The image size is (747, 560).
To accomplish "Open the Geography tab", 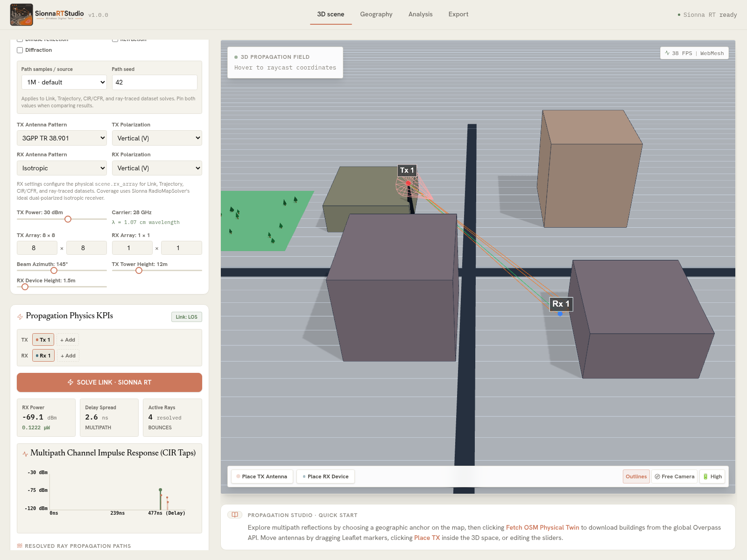I will tap(376, 14).
